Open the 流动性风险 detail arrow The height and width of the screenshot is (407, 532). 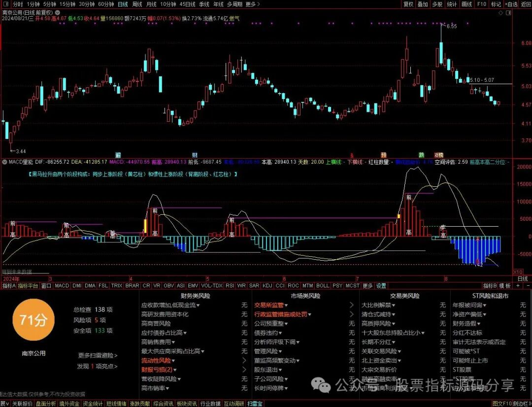(x=244, y=361)
